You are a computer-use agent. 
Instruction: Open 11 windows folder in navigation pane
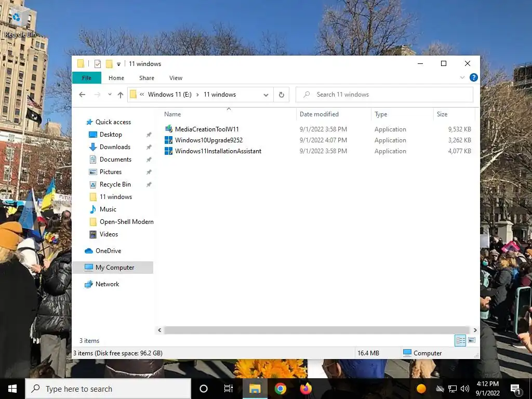116,197
